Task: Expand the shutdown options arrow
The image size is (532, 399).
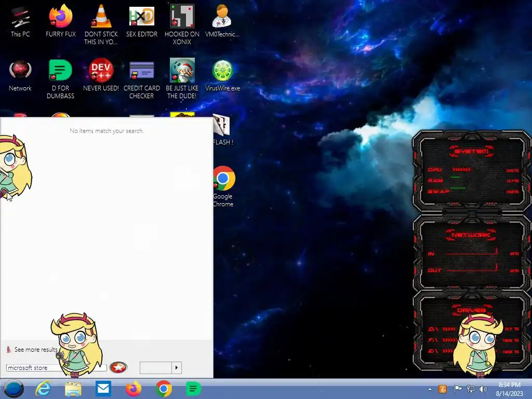Action: click(177, 368)
